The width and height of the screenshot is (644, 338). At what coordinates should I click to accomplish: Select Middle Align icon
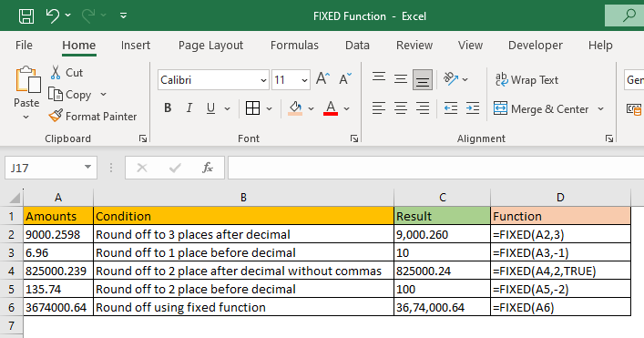coord(401,79)
